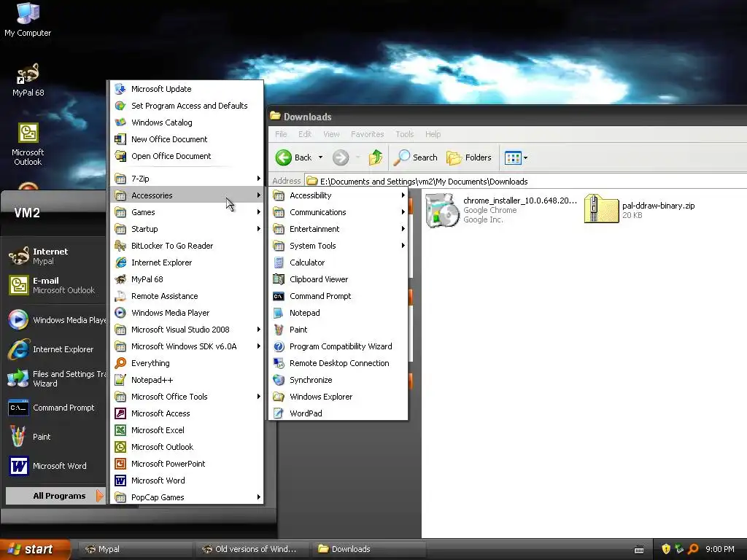Click Synchronize in Accessories
The height and width of the screenshot is (560, 747).
coord(338,379)
